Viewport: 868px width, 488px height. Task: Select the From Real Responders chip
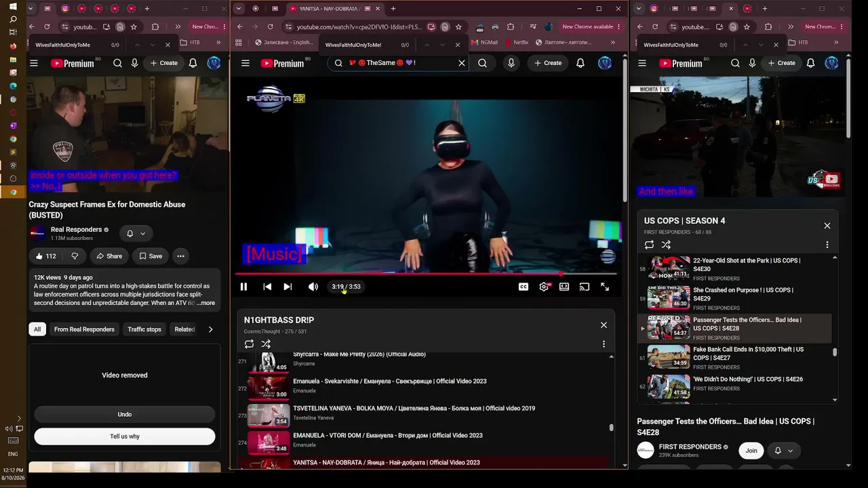tap(84, 329)
